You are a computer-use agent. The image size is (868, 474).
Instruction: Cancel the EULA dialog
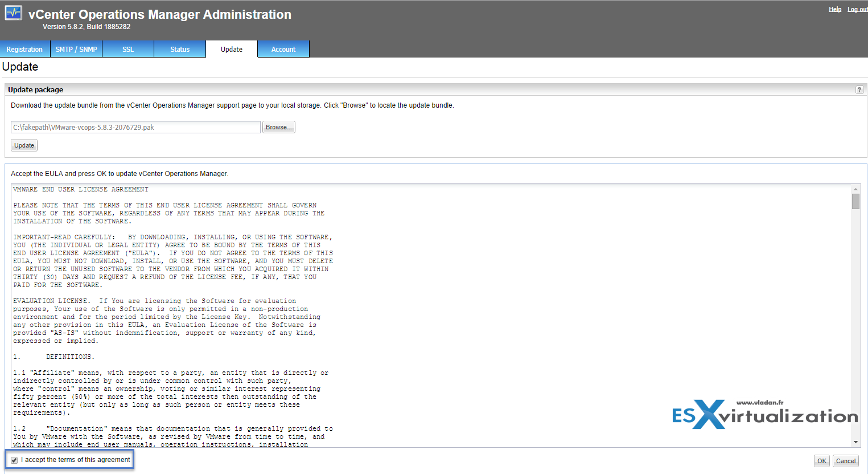[x=846, y=461]
